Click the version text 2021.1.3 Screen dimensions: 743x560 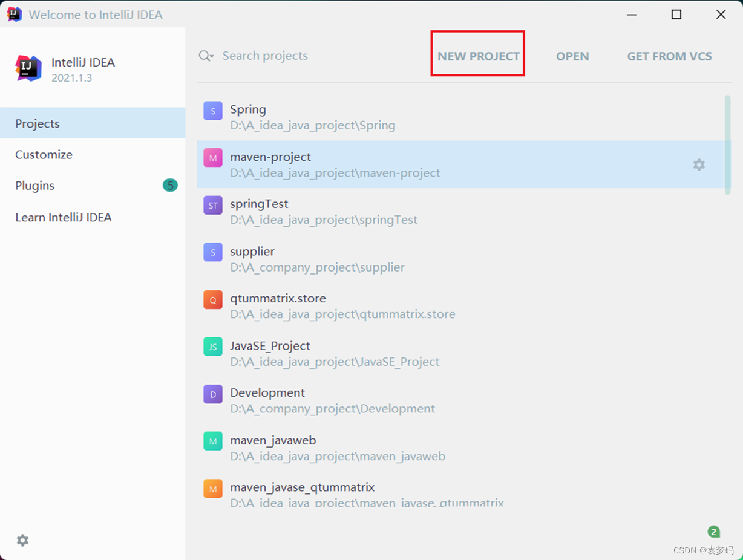[x=71, y=78]
